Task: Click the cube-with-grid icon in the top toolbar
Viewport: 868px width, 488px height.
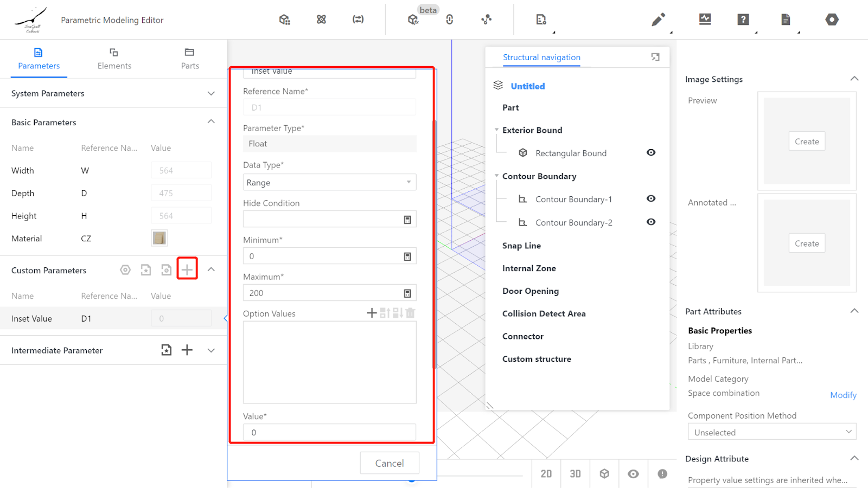Action: (x=285, y=20)
